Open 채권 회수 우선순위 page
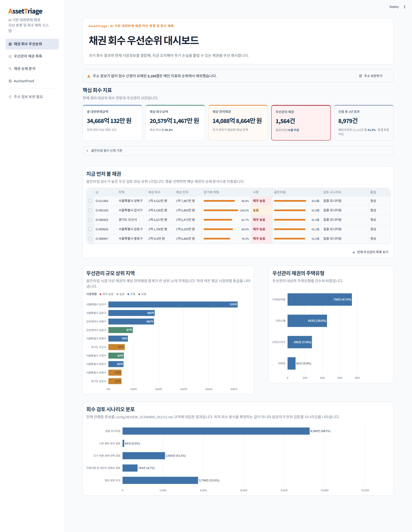 pos(32,44)
